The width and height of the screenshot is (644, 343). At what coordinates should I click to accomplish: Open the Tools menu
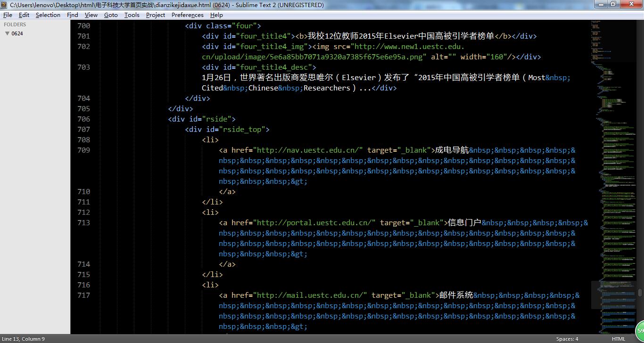pyautogui.click(x=132, y=15)
